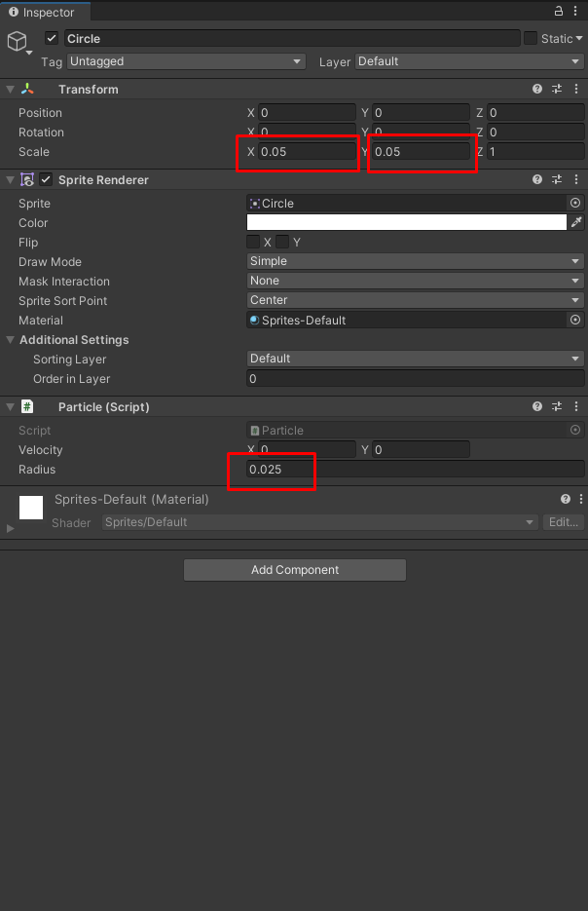Image resolution: width=588 pixels, height=911 pixels.
Task: Toggle the Circle GameObject active checkbox
Action: (53, 39)
